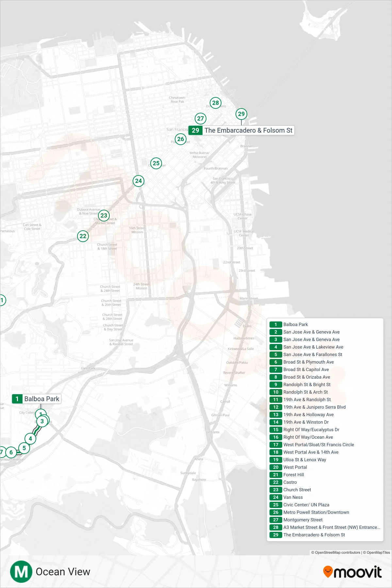Select map stop marker 26
This screenshot has height=588, width=392.
coord(181,139)
